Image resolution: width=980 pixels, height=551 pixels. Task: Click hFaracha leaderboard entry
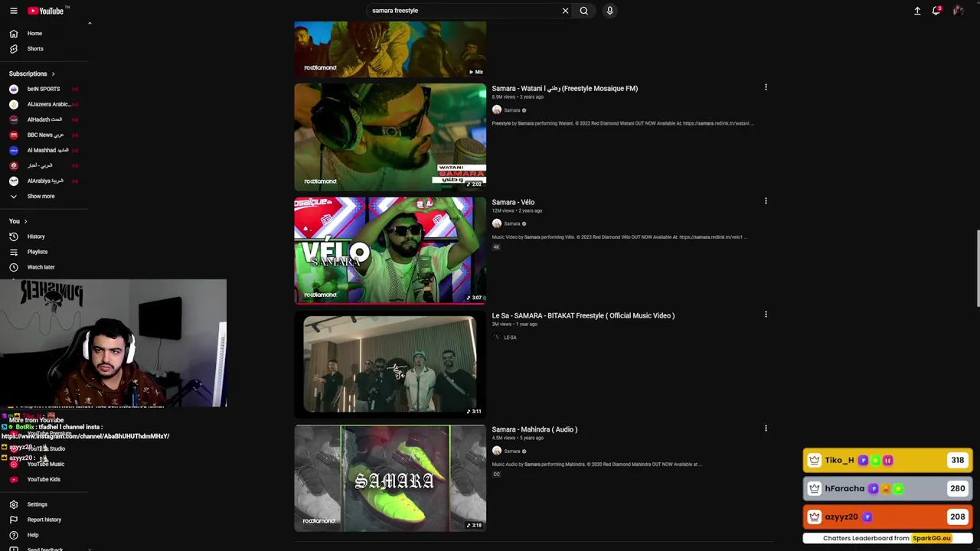(x=887, y=488)
